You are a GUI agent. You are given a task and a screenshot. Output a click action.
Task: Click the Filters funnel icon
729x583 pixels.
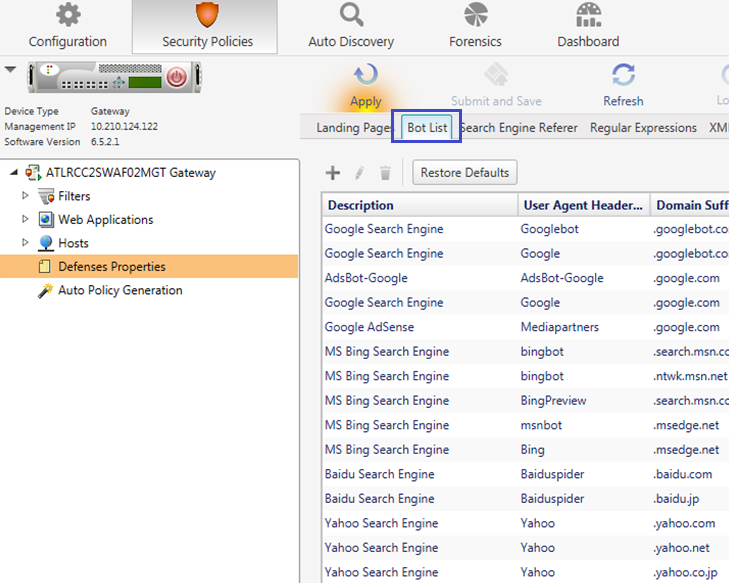coord(46,196)
